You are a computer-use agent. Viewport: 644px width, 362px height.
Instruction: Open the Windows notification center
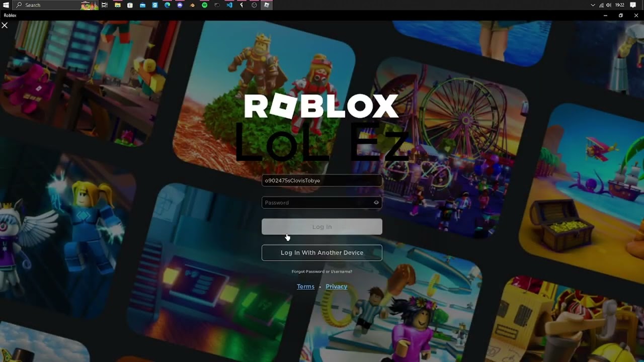tap(633, 5)
